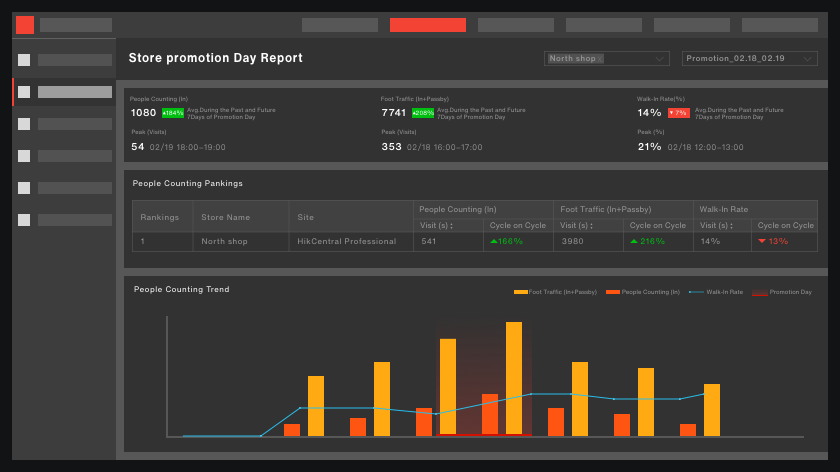Click the HikCentral Professional site cell
Screen dimensions: 840x472
pos(346,241)
